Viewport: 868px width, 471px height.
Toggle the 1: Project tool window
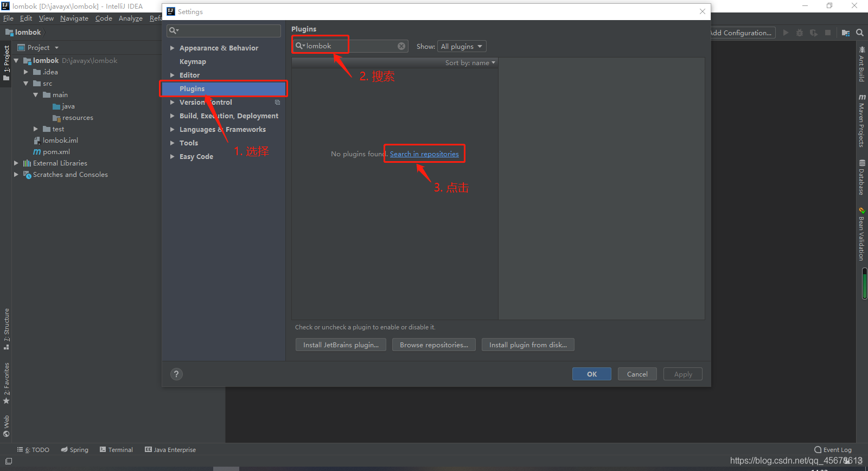7,63
